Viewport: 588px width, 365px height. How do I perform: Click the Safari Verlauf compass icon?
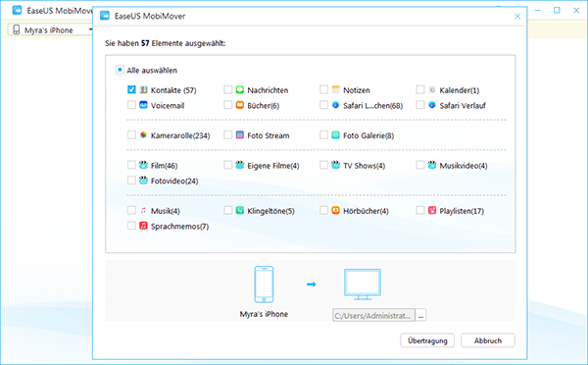(x=432, y=105)
